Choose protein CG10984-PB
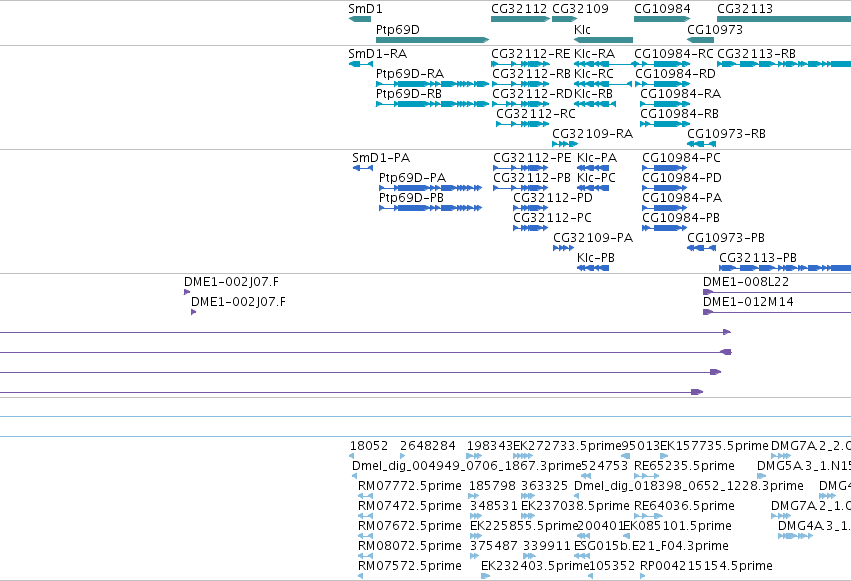 [681, 218]
